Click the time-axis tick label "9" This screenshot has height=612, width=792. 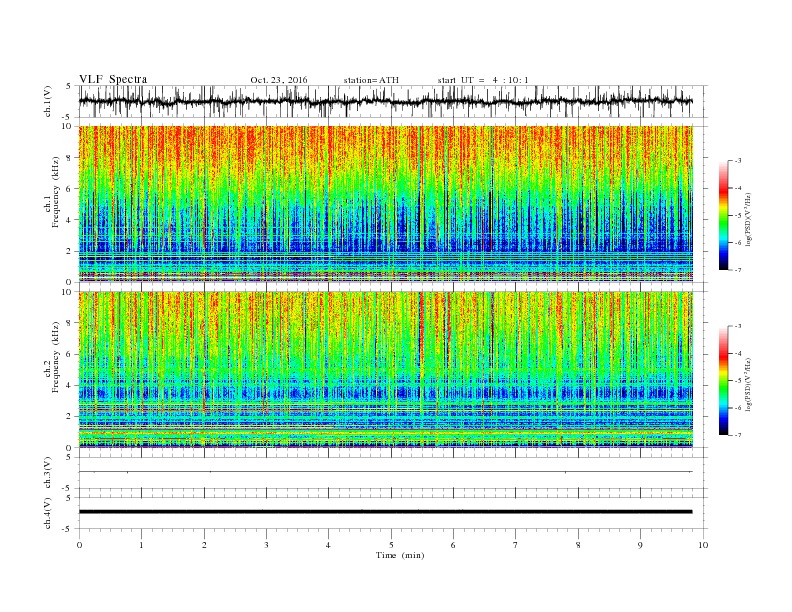640,545
